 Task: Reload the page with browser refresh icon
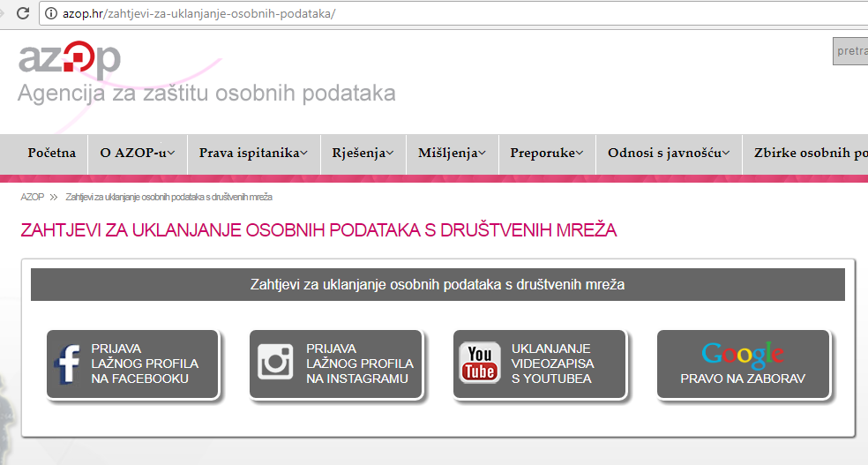coord(23,13)
